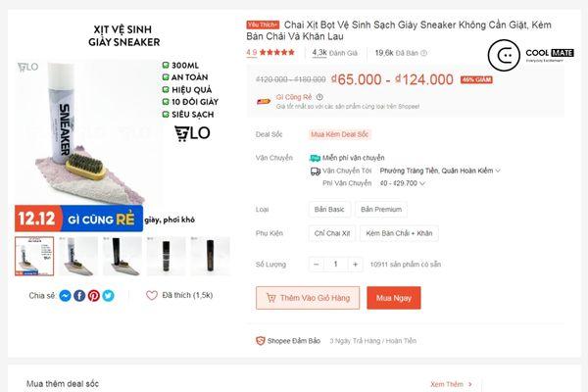Select the third product thumbnail
This screenshot has height=392, width=588.
pyautogui.click(x=122, y=256)
